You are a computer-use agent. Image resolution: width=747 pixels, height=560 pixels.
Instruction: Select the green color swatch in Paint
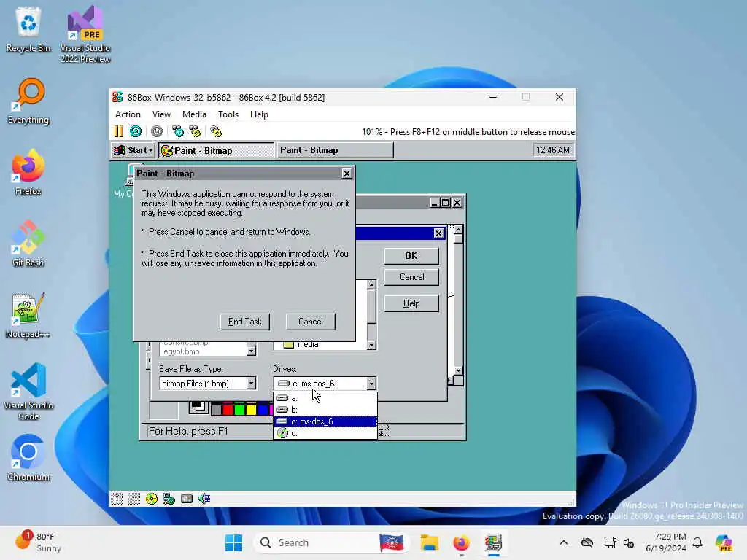point(239,408)
